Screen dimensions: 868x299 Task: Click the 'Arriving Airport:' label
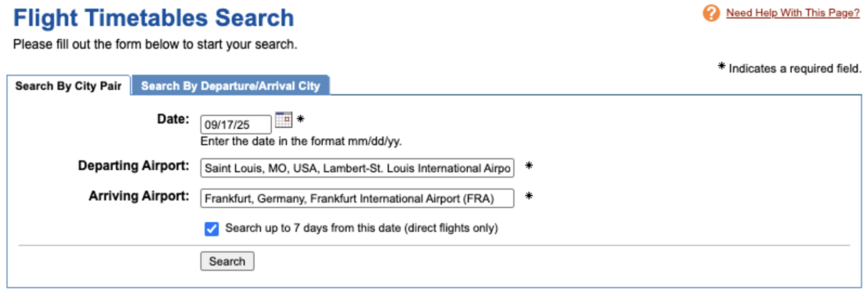[139, 196]
